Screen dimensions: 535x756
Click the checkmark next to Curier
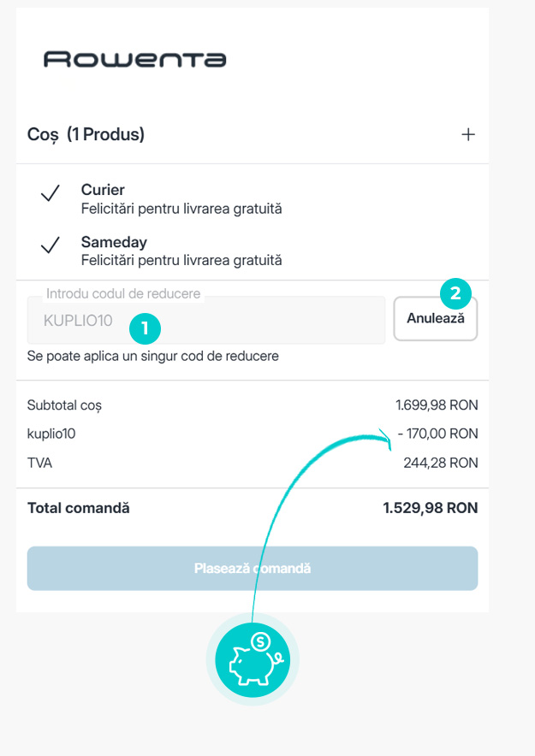pos(51,195)
